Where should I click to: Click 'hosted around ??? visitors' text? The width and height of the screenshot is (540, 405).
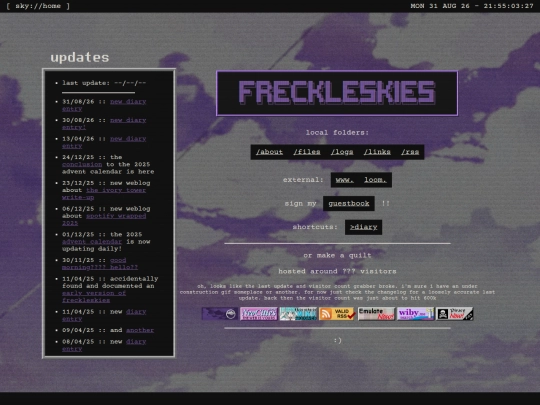click(337, 271)
